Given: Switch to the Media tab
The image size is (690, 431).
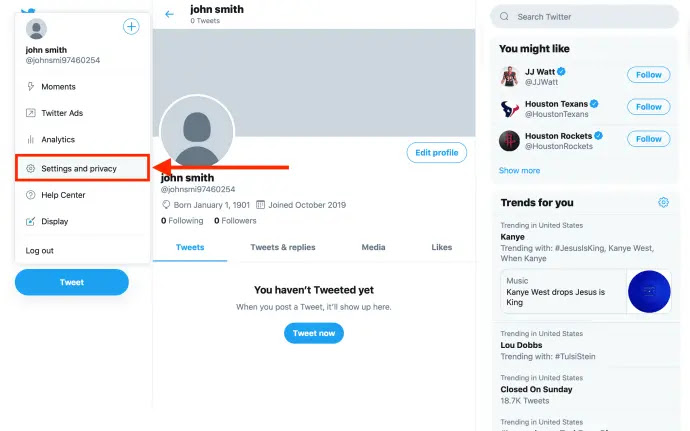Looking at the screenshot, I should click(x=373, y=247).
